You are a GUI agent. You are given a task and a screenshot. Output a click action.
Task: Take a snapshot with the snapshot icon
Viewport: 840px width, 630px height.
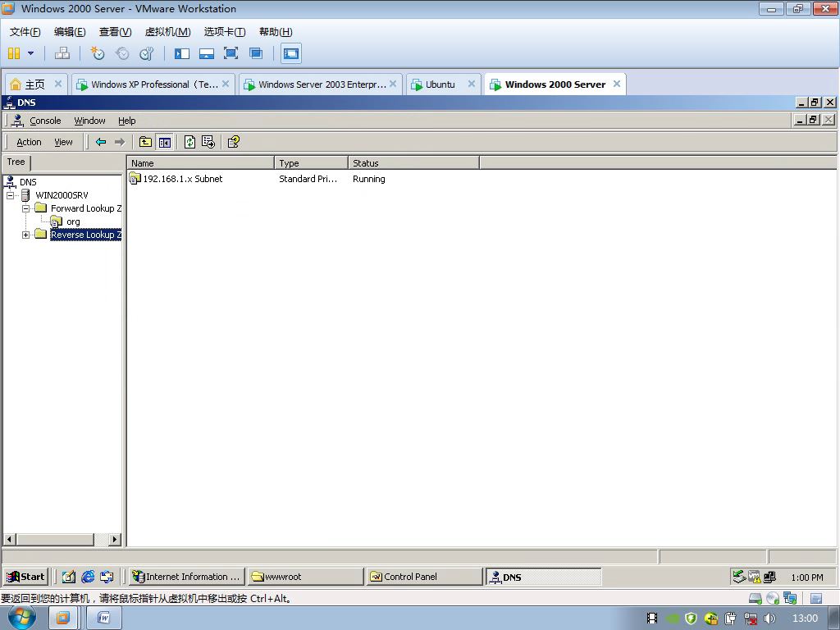click(x=97, y=53)
